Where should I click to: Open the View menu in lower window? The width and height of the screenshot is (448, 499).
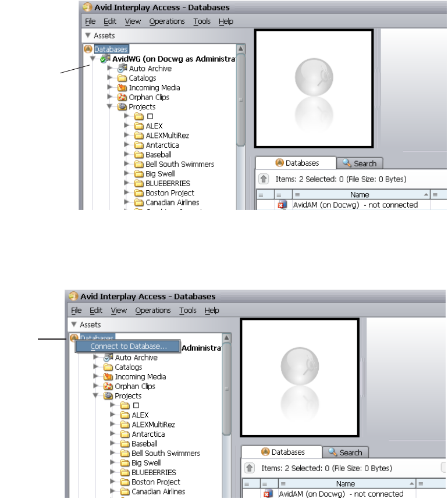click(119, 311)
